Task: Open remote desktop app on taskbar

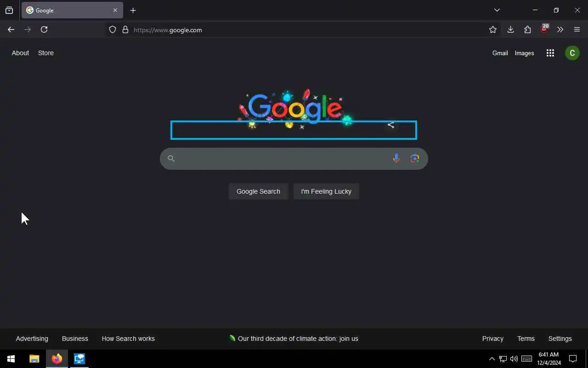Action: [x=79, y=359]
